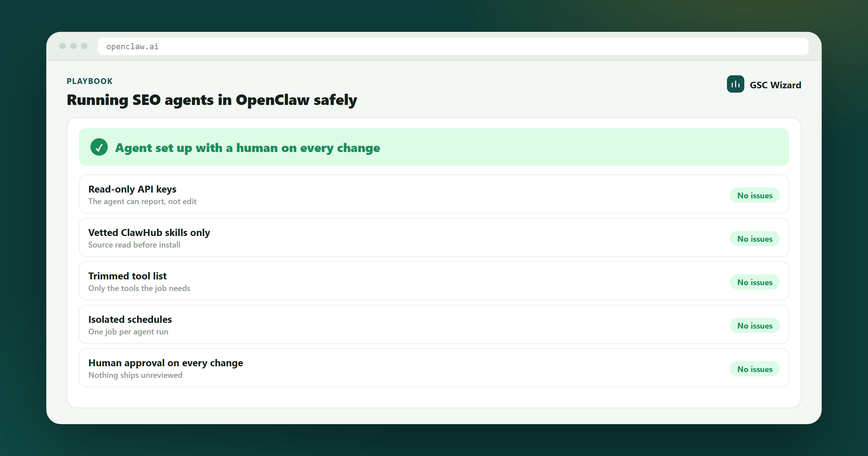Click the PLAYBOOK label
This screenshot has height=456, width=868.
coord(90,81)
